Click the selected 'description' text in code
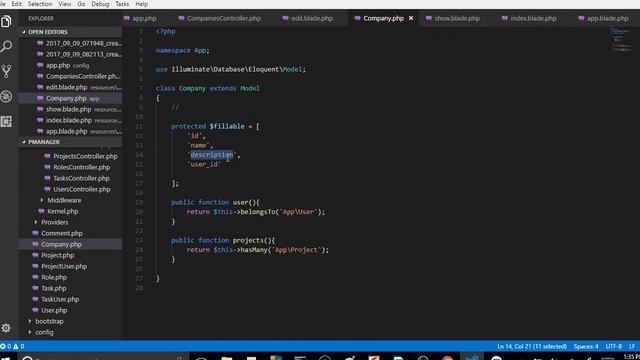This screenshot has height=360, width=640. tap(211, 155)
